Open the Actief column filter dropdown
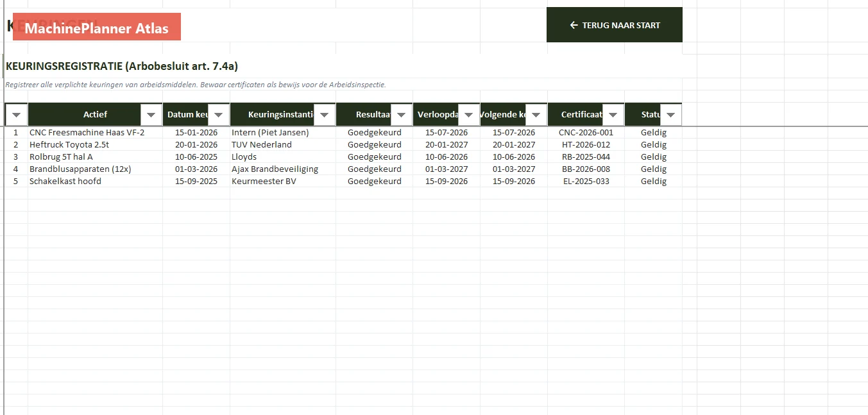Screen dimensions: 868x415 (151, 115)
